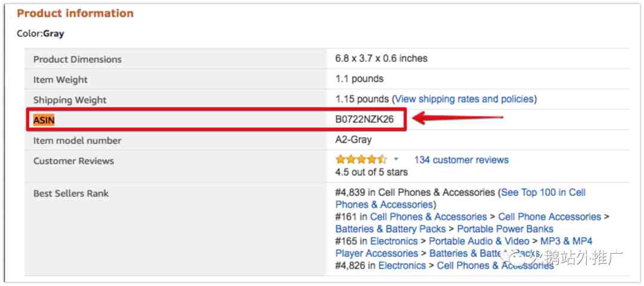
Task: Click the highlighted ASIN label
Action: (x=44, y=120)
